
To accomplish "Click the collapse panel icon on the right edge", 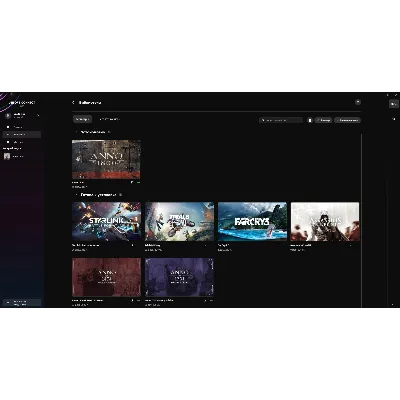I will click(x=393, y=119).
